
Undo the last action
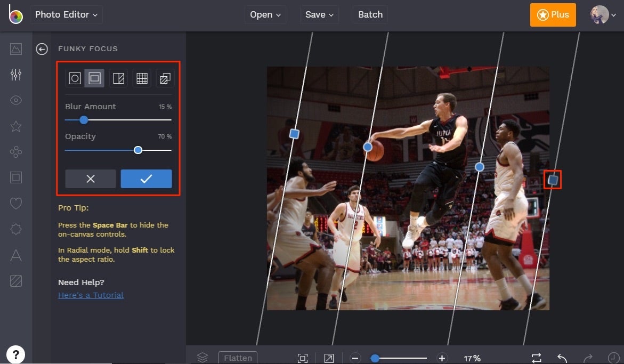[x=563, y=358]
